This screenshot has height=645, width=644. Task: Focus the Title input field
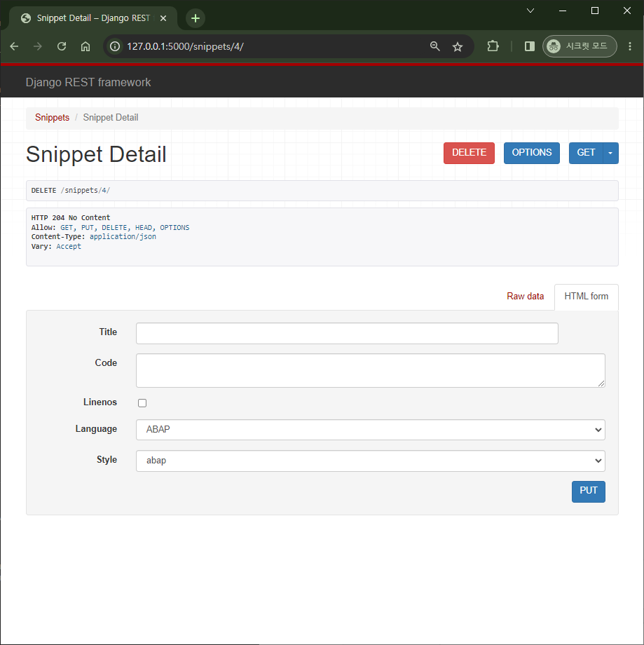tap(347, 333)
